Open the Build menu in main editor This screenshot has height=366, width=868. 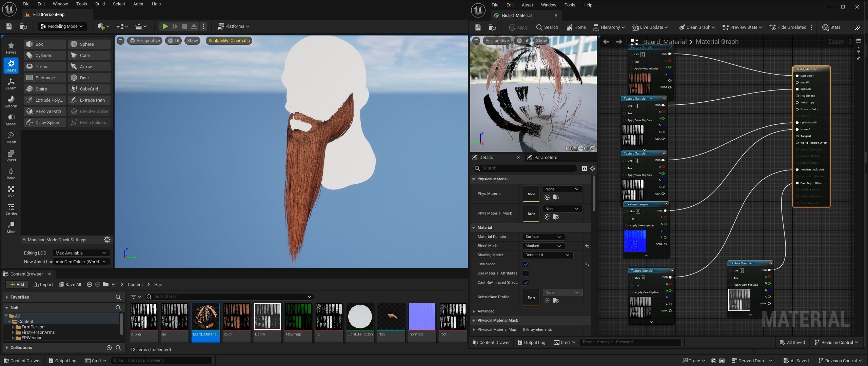[x=100, y=4]
